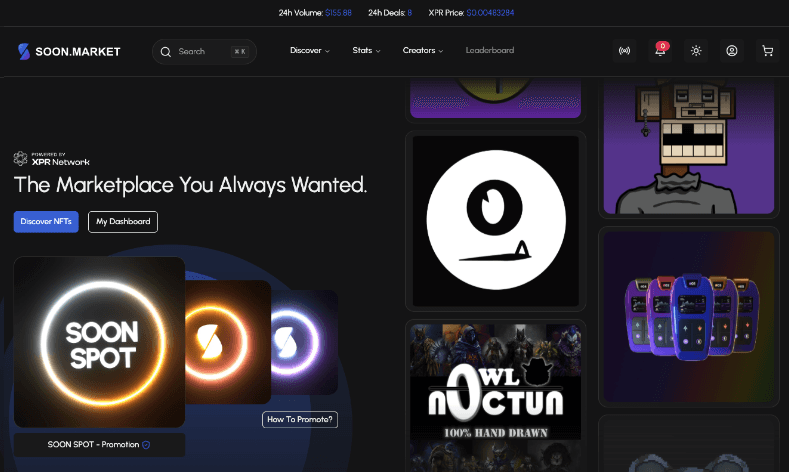Click the SOON.MARKET logo

point(69,51)
